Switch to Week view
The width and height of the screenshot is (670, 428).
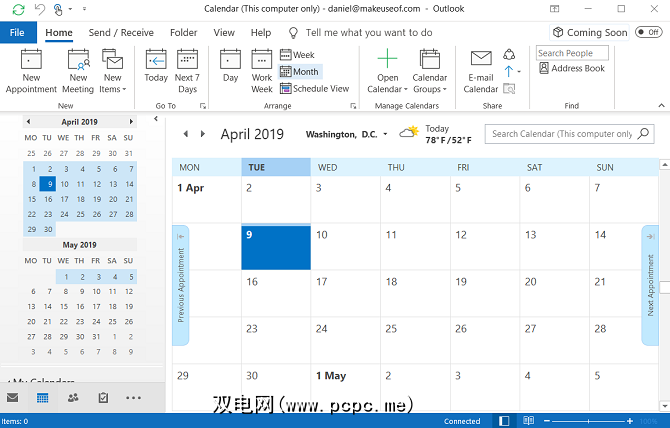click(x=297, y=55)
